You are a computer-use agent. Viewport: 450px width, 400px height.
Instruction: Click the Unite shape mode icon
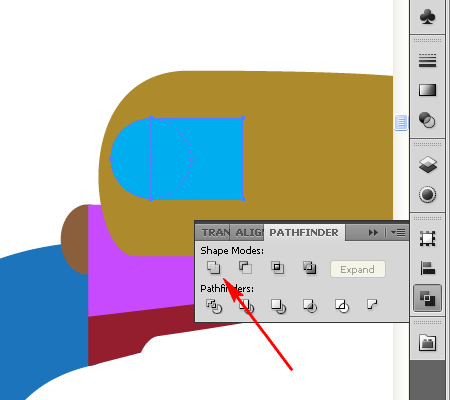tap(213, 268)
